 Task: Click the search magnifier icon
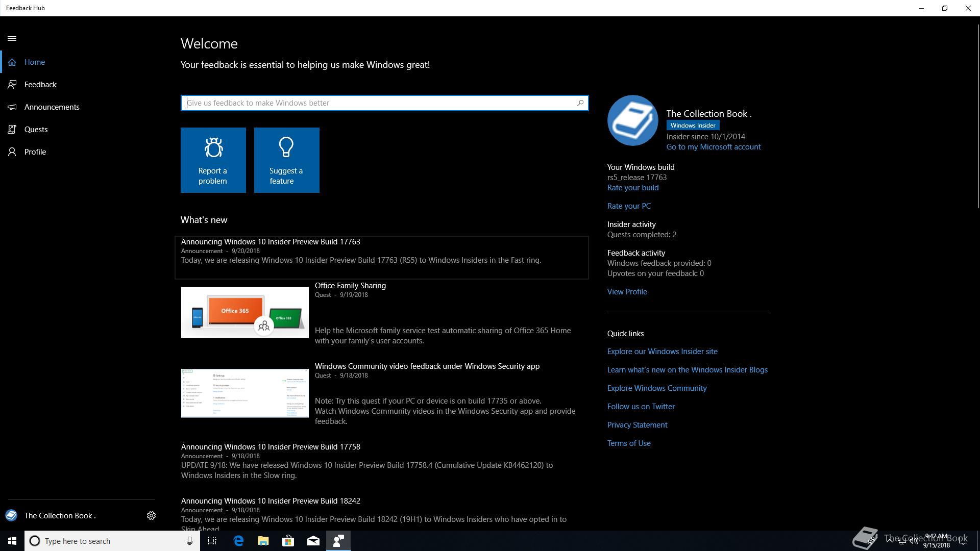(580, 103)
